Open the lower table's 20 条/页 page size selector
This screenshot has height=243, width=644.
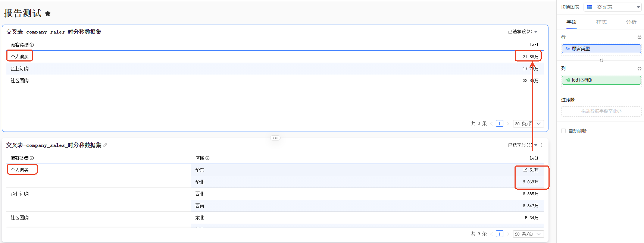click(528, 234)
